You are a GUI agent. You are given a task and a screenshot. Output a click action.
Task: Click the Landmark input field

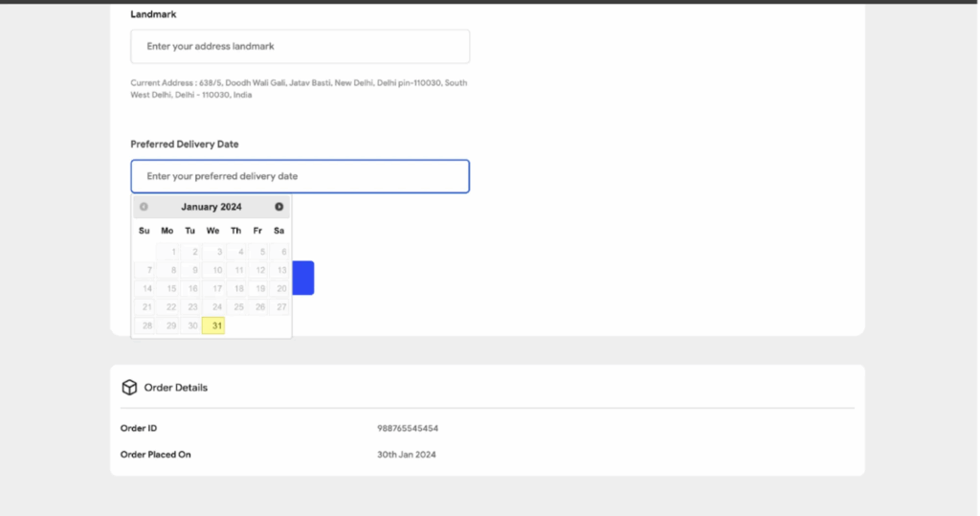tap(300, 46)
